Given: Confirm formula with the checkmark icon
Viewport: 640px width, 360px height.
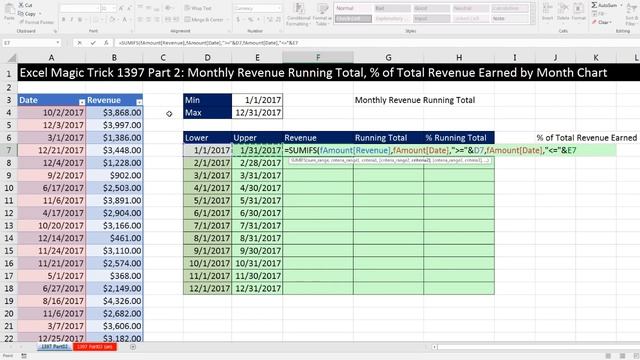Looking at the screenshot, I should coord(93,43).
